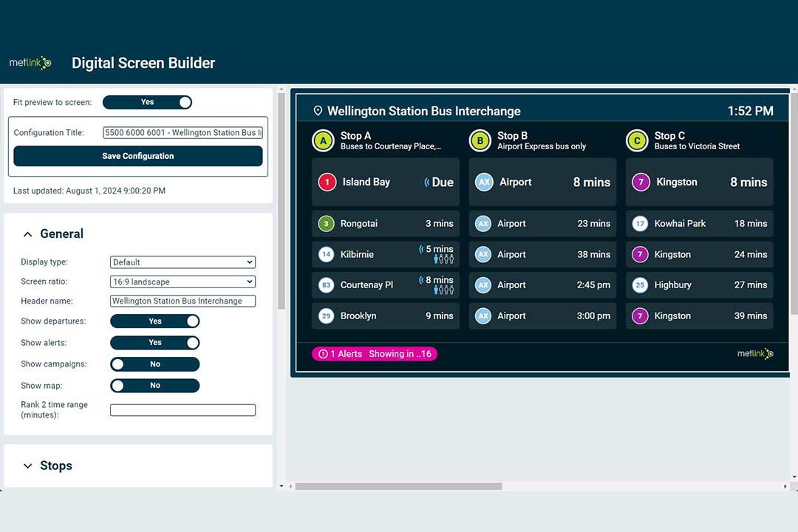Click the Rank 2 time range field
Viewport: 798px width, 532px height.
click(183, 410)
